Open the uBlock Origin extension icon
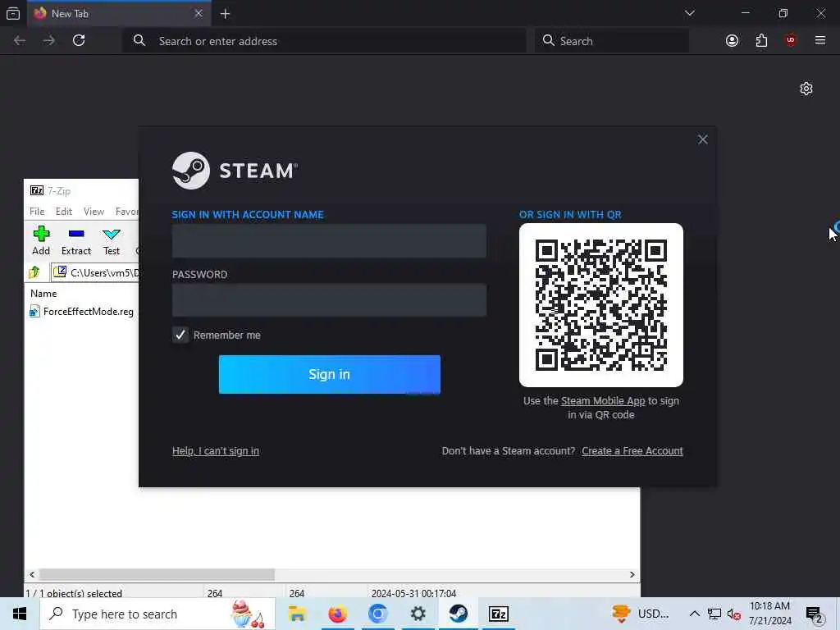Image resolution: width=840 pixels, height=630 pixels. pos(791,41)
